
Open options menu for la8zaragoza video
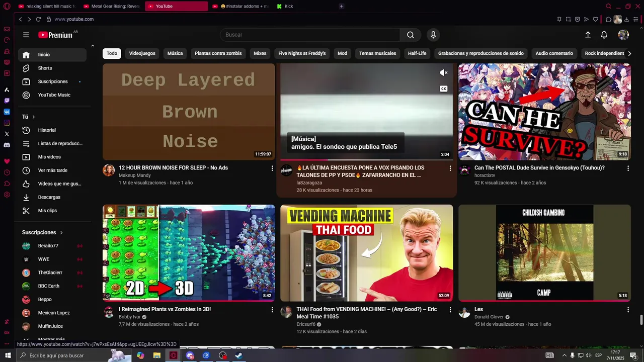[450, 168]
